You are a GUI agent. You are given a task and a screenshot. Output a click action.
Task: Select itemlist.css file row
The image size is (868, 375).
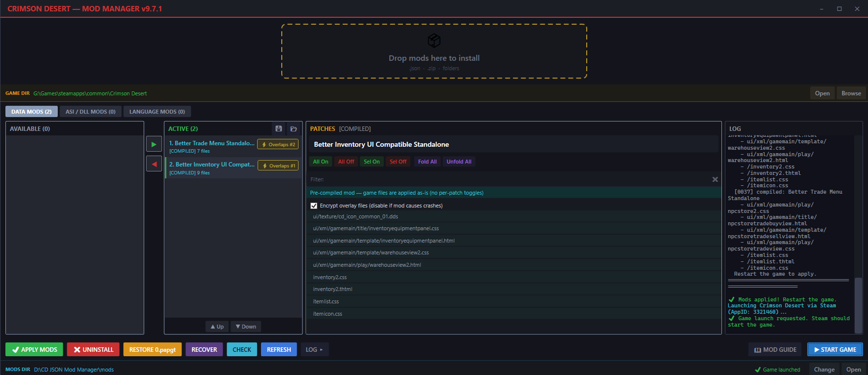click(513, 301)
